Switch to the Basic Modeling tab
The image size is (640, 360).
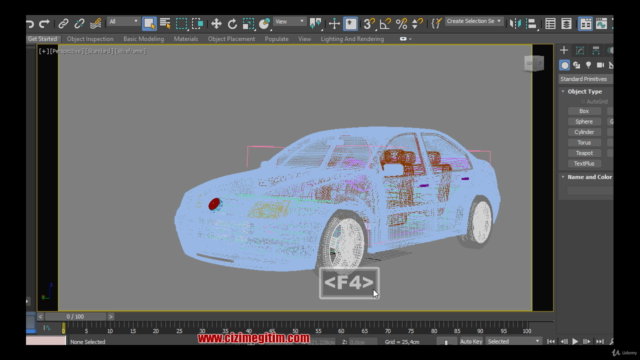pyautogui.click(x=144, y=39)
